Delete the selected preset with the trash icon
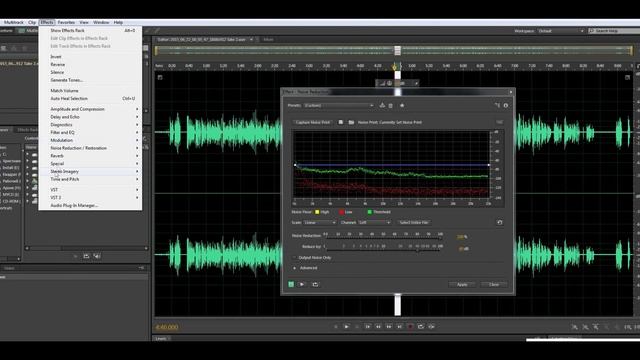This screenshot has width=640, height=360. (391, 105)
